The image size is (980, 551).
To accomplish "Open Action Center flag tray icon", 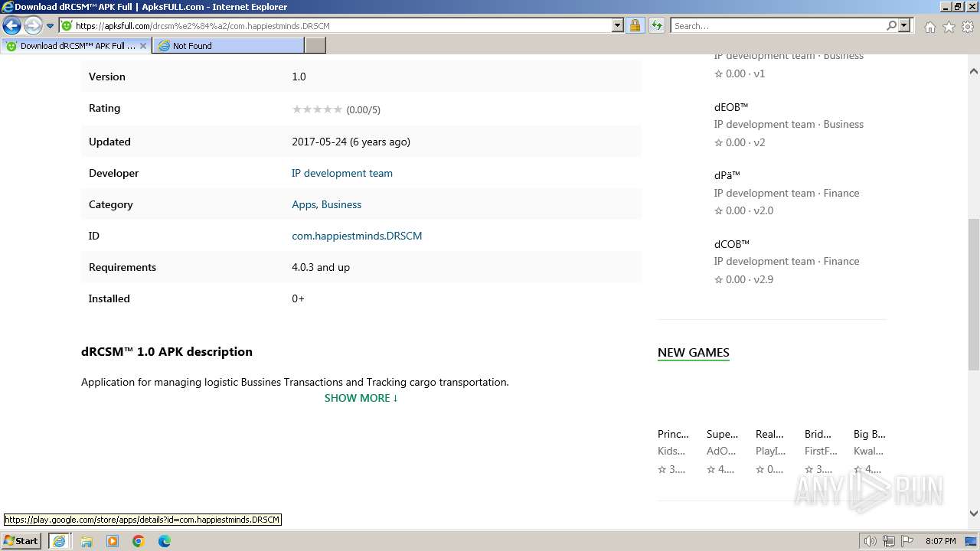I will pos(907,541).
